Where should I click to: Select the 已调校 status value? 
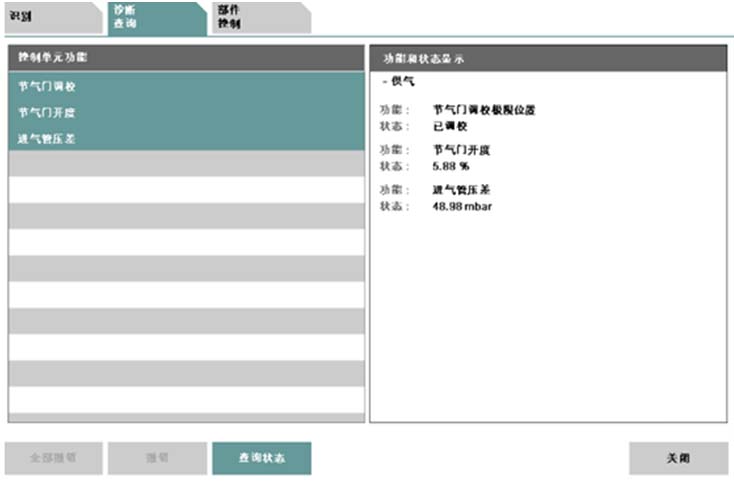(x=454, y=126)
